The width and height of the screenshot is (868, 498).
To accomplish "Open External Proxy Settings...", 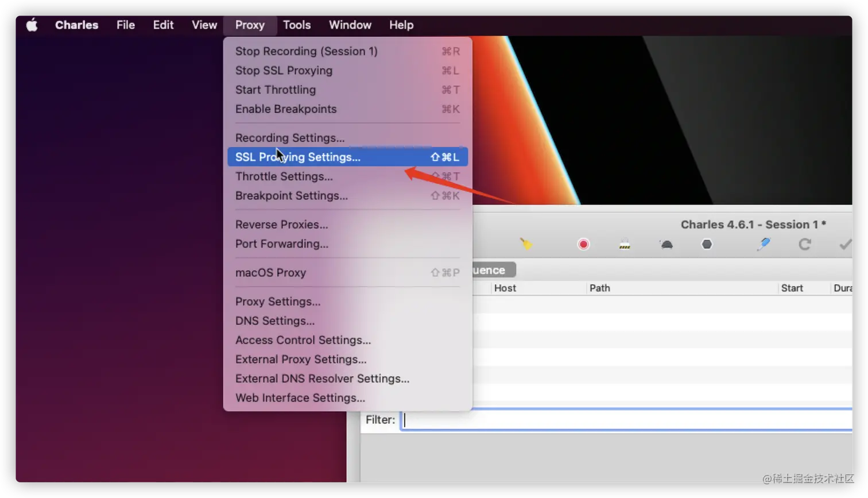I will [347, 359].
